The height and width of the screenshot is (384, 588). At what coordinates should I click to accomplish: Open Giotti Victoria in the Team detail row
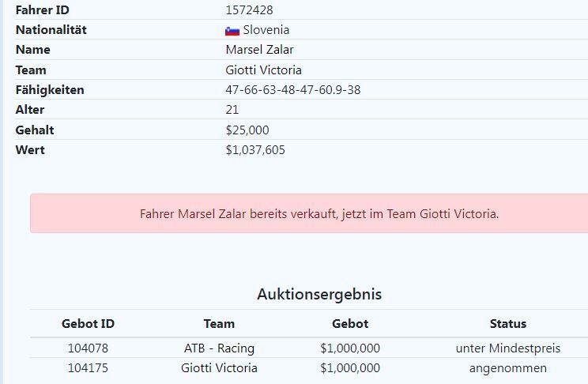263,70
